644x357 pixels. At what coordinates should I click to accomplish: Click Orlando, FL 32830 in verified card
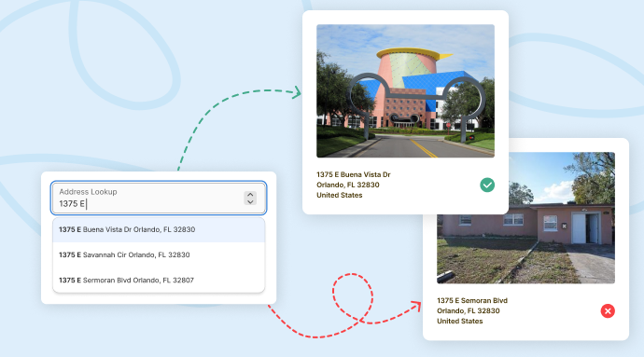[x=347, y=185]
